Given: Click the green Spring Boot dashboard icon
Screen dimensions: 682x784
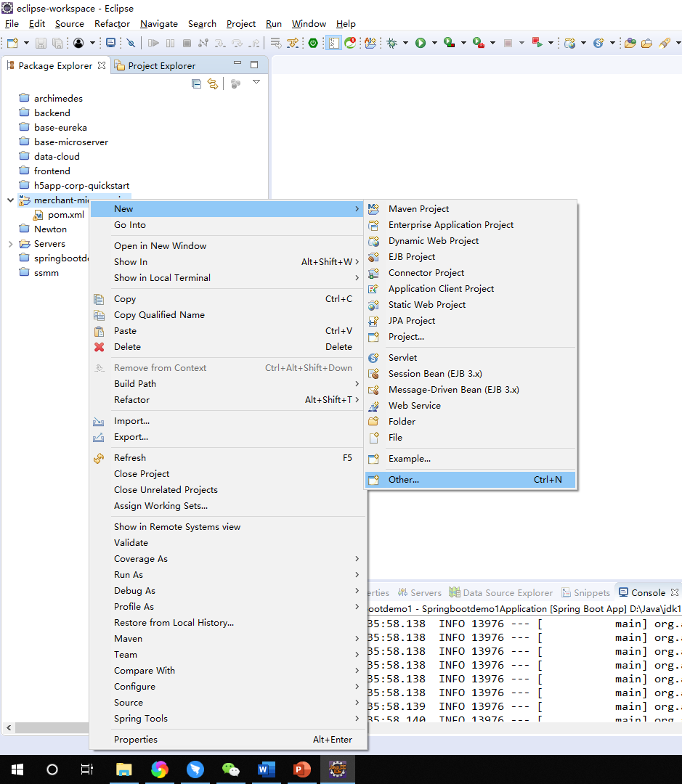Looking at the screenshot, I should click(x=313, y=43).
